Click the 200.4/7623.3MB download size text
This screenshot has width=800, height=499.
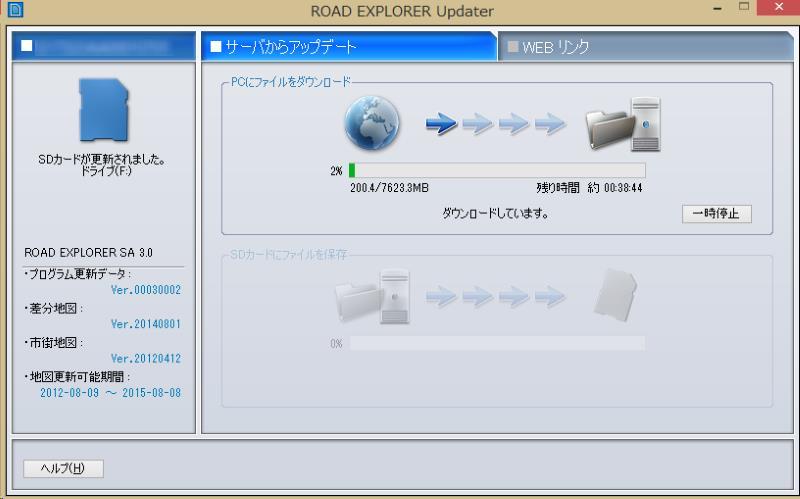(x=389, y=188)
